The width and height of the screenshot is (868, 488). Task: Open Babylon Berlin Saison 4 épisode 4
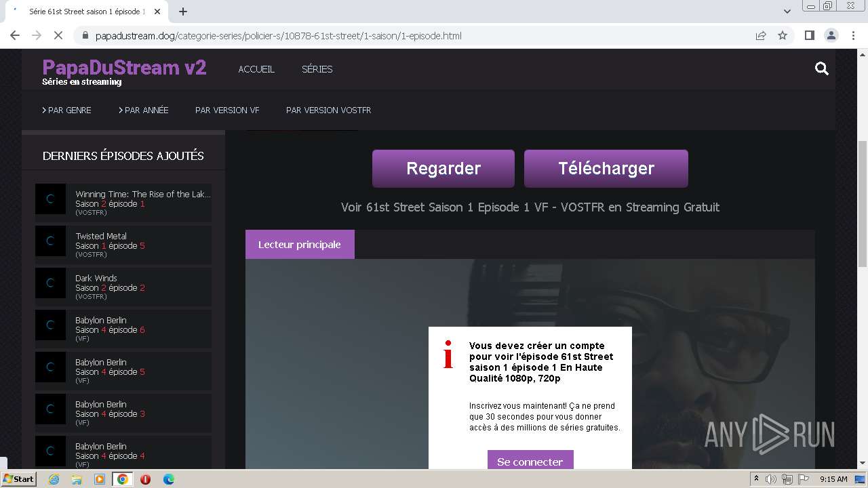123,452
